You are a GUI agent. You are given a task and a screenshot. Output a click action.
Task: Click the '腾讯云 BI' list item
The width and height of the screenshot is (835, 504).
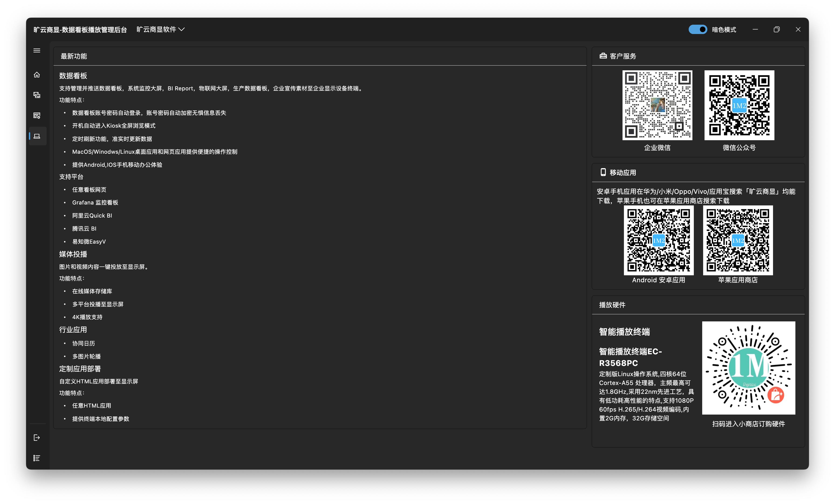point(84,229)
